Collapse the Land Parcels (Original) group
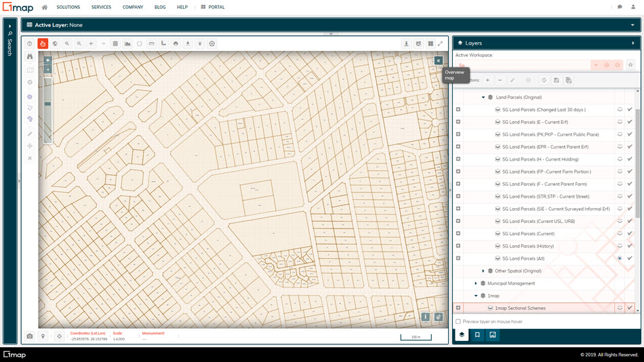 [483, 98]
